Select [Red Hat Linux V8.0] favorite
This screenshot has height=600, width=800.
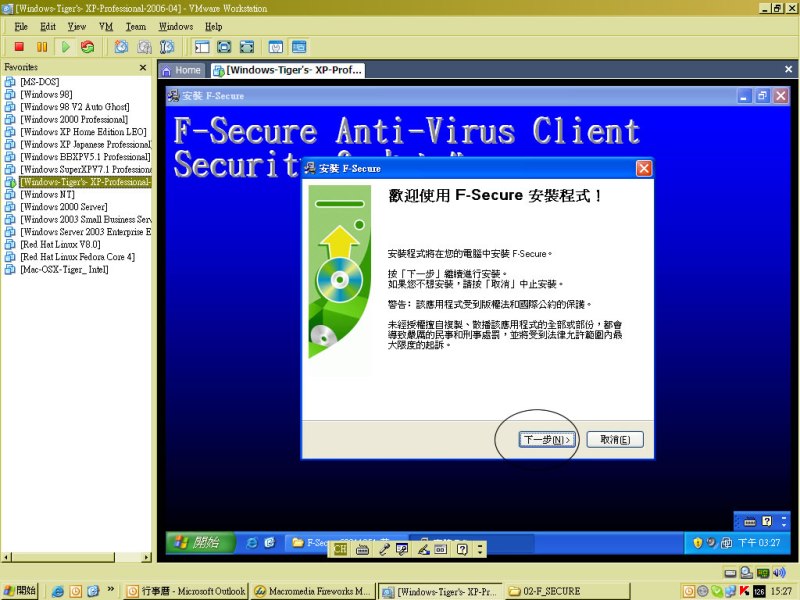point(60,244)
